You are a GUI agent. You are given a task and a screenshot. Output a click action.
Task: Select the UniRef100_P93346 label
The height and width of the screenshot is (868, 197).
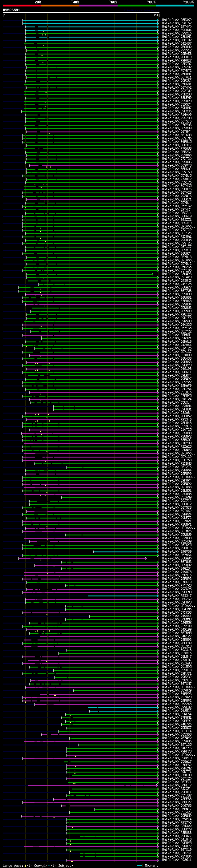(x=176, y=419)
